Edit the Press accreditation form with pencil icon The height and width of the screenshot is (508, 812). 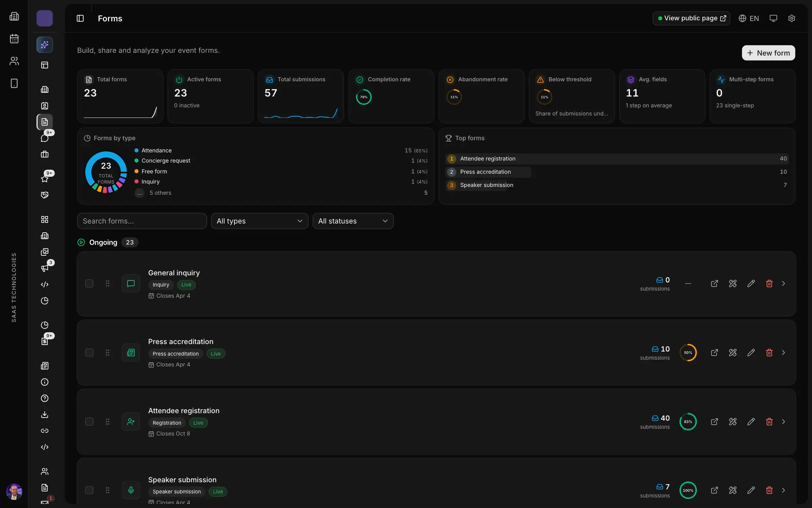pyautogui.click(x=751, y=353)
